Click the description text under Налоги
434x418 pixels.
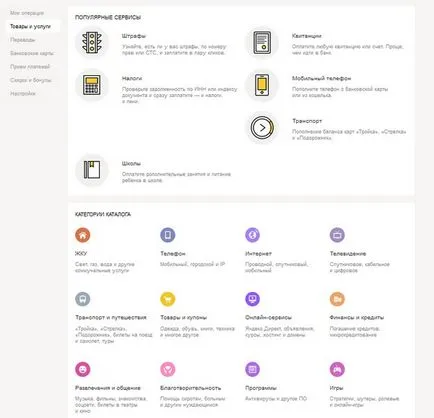(179, 95)
